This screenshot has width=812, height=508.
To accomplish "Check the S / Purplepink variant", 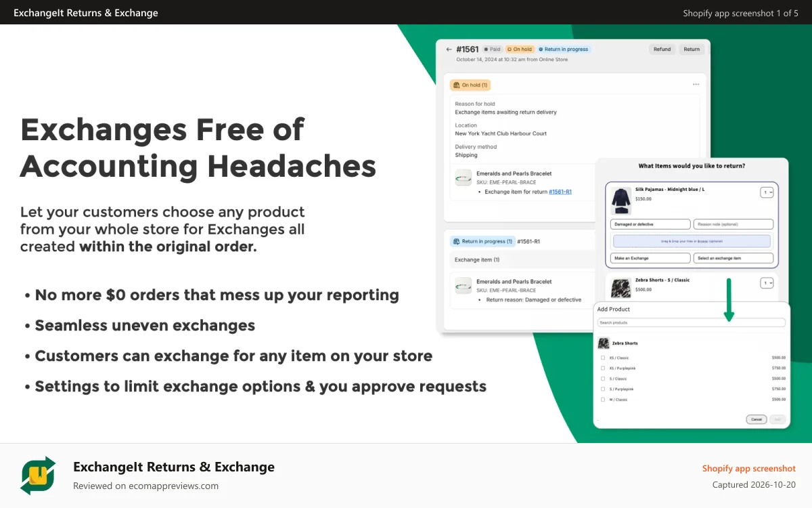I will click(602, 389).
